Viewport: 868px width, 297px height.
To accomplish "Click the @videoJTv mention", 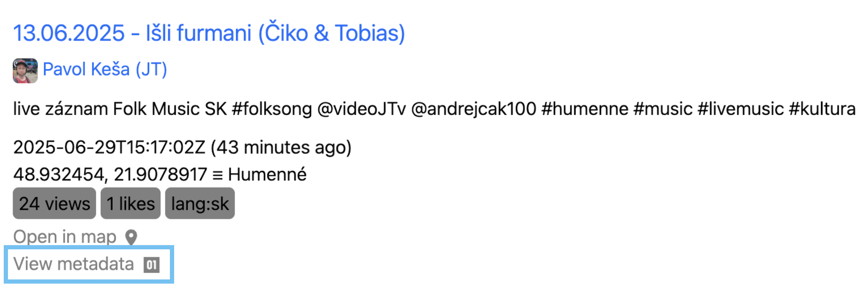I will [361, 109].
